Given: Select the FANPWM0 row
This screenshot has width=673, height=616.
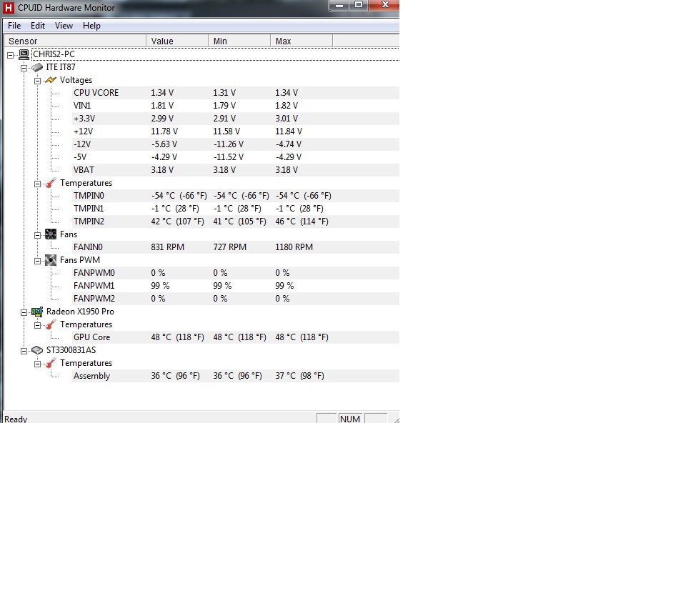Looking at the screenshot, I should 236,273.
